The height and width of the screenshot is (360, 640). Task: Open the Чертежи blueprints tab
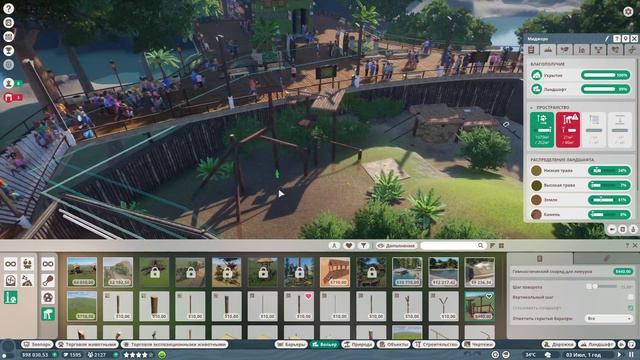click(478, 344)
